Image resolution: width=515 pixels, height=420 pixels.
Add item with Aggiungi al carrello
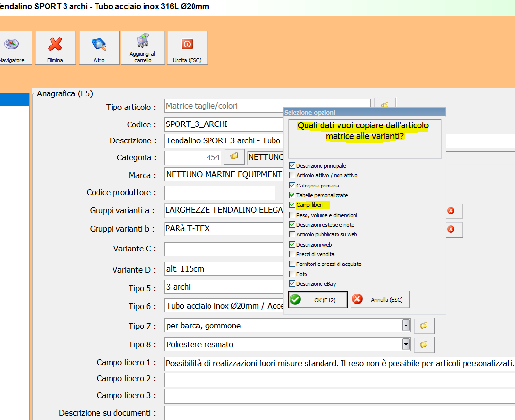tap(143, 47)
